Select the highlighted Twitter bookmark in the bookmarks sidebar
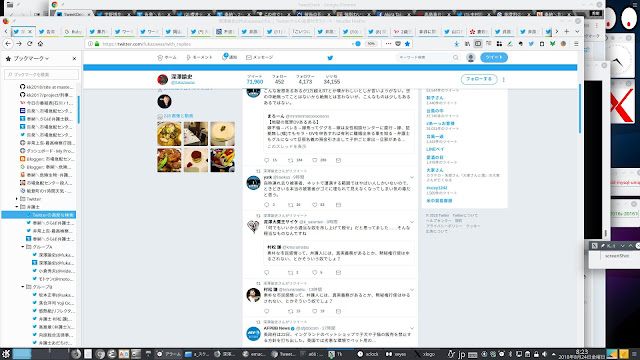640x360 pixels. [x=39, y=215]
